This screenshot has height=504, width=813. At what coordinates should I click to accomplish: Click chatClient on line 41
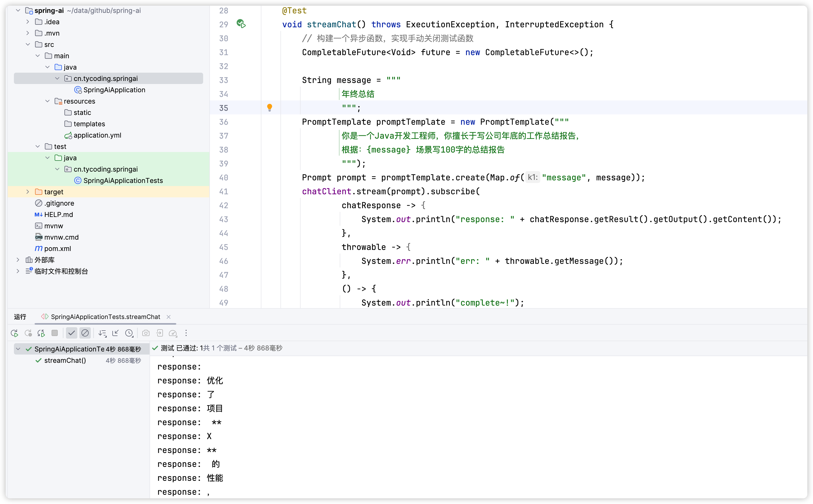pyautogui.click(x=327, y=192)
